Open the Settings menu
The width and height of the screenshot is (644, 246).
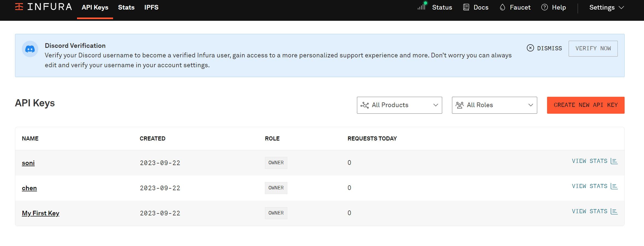click(x=607, y=7)
